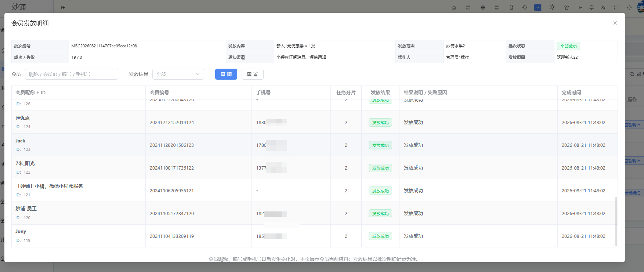Open the QR code icon in header

pyautogui.click(x=468, y=7)
